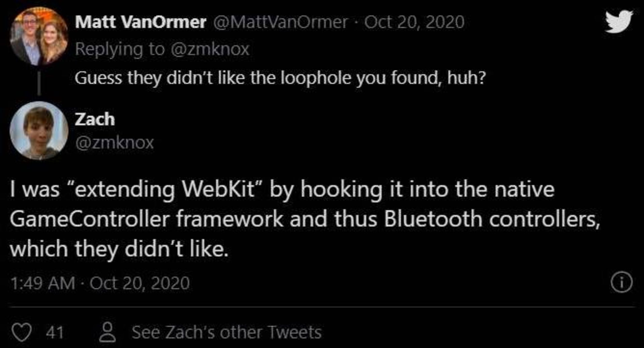Open the tweet info icon
Screen dimensions: 644x348
[x=621, y=283]
